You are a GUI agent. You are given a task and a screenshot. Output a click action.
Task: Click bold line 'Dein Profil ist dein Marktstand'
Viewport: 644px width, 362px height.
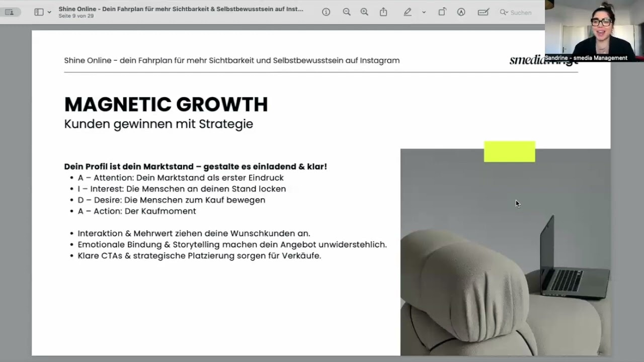point(196,166)
